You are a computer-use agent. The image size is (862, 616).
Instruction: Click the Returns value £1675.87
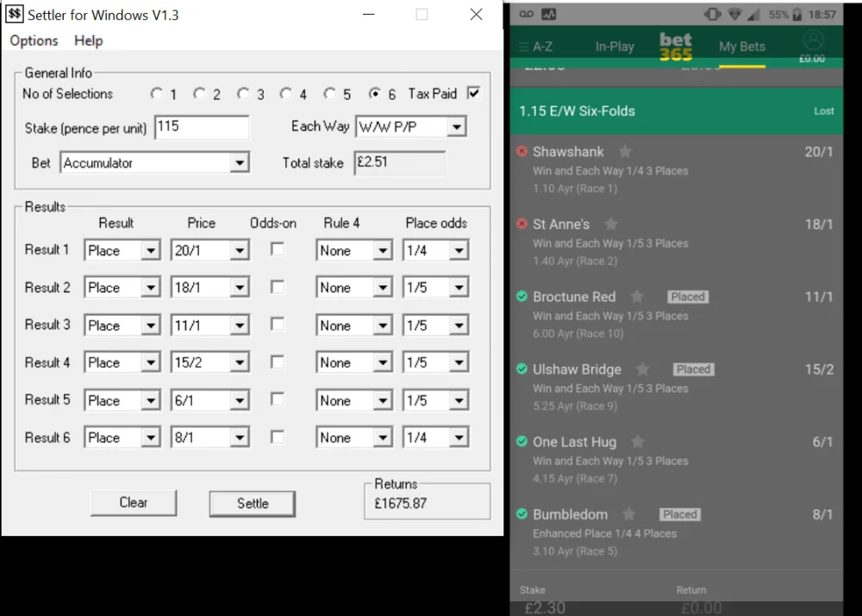tap(400, 503)
